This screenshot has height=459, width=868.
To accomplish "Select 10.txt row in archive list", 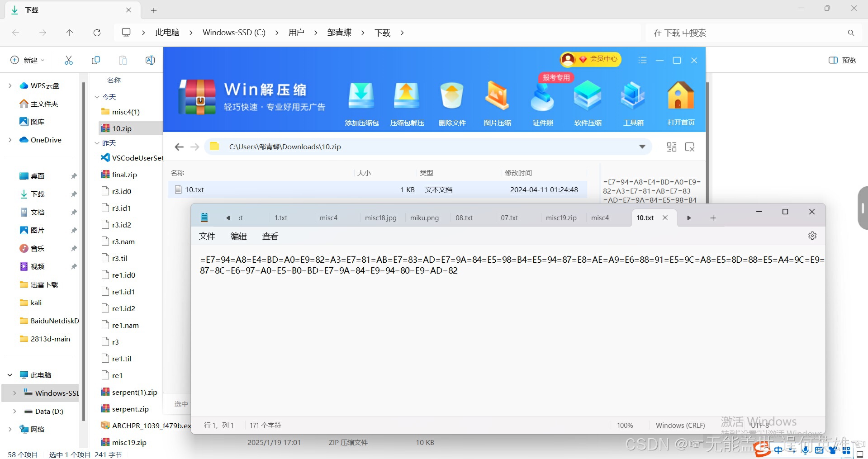I will tap(378, 189).
